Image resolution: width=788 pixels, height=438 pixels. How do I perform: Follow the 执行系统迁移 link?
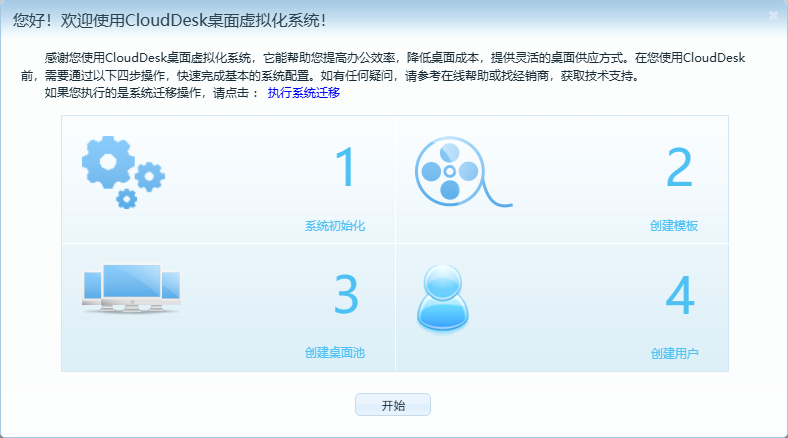(x=304, y=93)
